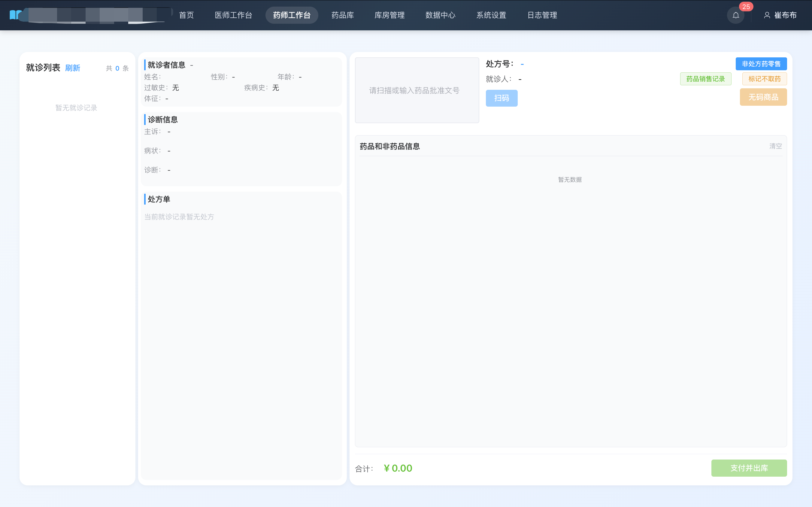The height and width of the screenshot is (507, 812).
Task: Click the 无码商品 button
Action: click(x=763, y=97)
